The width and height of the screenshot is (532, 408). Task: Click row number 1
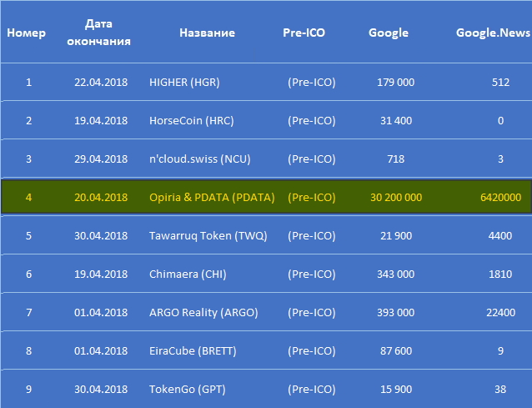[29, 82]
